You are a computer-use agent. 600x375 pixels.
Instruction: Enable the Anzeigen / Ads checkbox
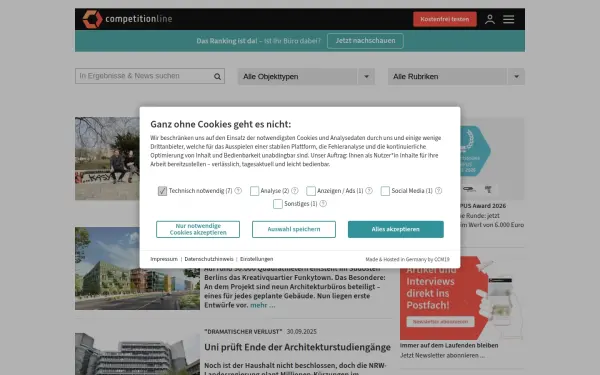pyautogui.click(x=311, y=191)
